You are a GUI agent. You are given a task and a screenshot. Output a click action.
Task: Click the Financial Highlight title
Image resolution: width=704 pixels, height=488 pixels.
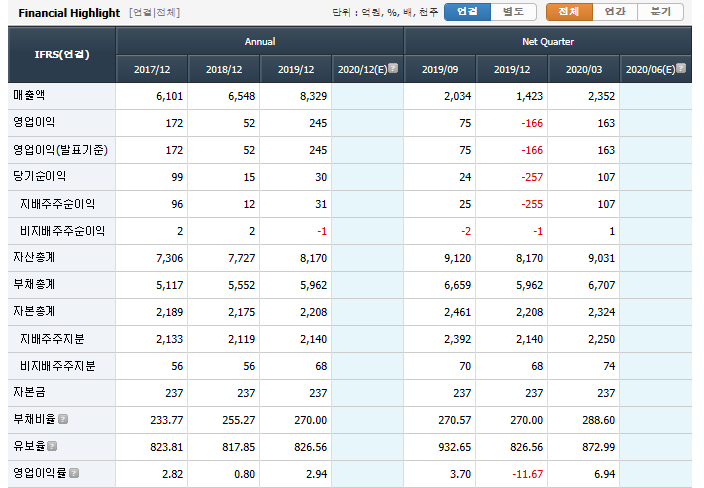tap(69, 13)
